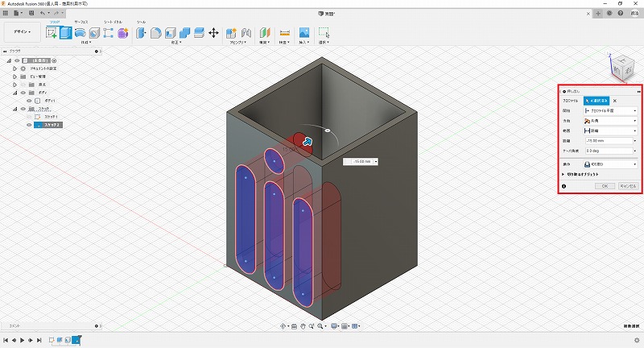This screenshot has width=644, height=348.
Task: Click the Fillet tool icon
Action: (157, 33)
